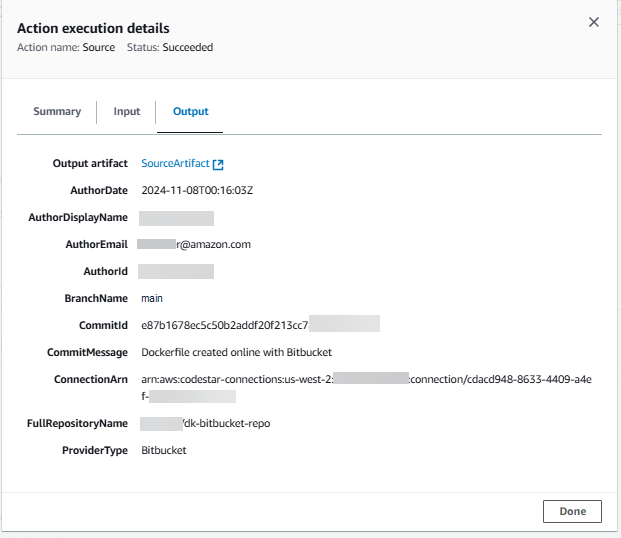This screenshot has width=621, height=538.
Task: Open the SourceArtifact link
Action: click(175, 164)
